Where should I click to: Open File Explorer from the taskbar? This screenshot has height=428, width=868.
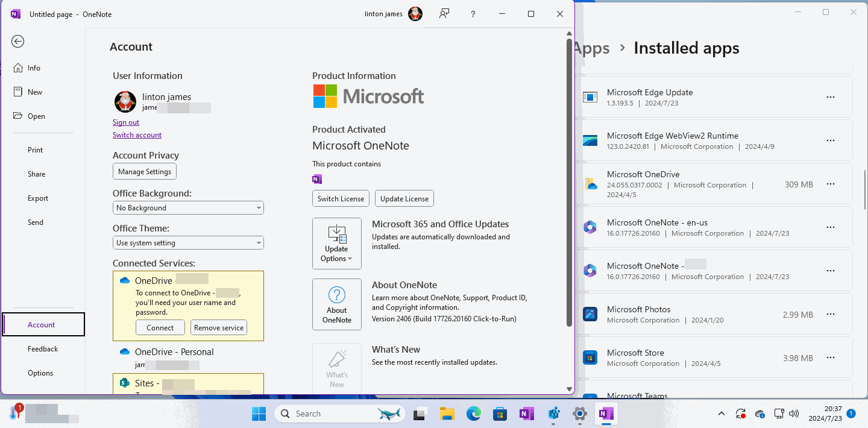tap(447, 414)
